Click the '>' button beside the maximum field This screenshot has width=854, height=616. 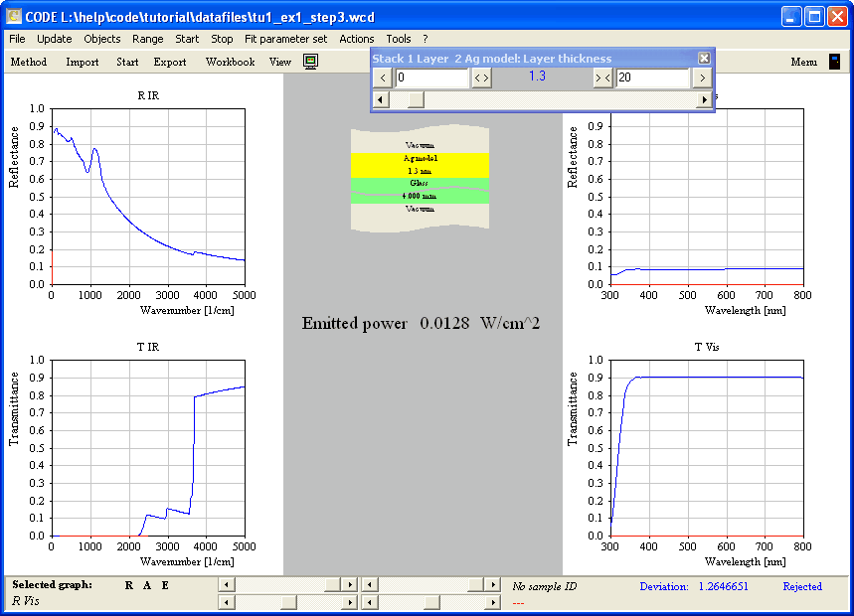point(702,77)
